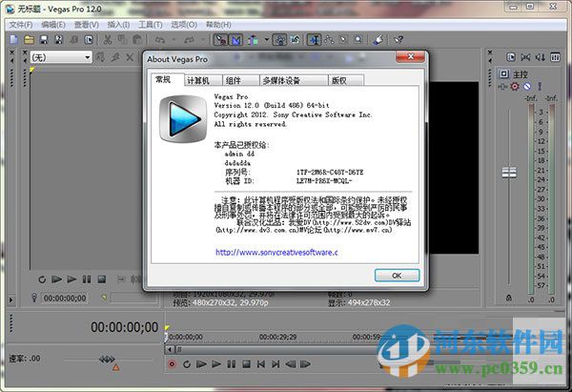Click the Copy toolbar icon
Screen dimensions: 572x392
(x=122, y=39)
